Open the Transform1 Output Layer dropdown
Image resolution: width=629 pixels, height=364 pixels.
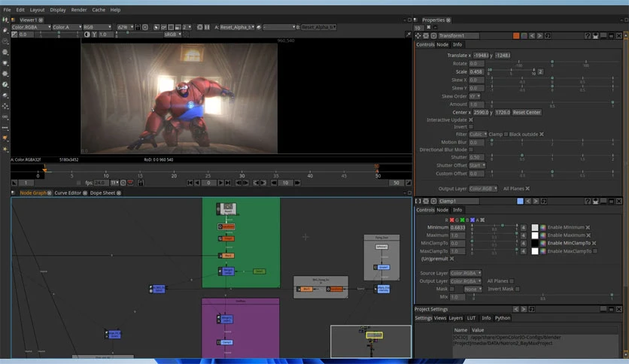click(483, 189)
